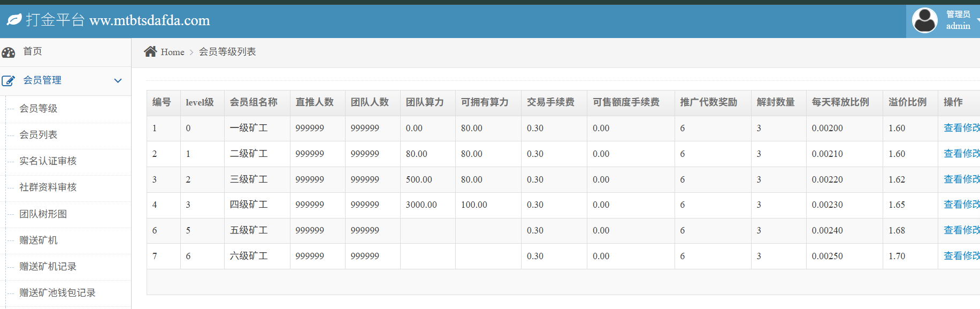
Task: Go to Home breadcrumb link
Action: click(x=172, y=52)
